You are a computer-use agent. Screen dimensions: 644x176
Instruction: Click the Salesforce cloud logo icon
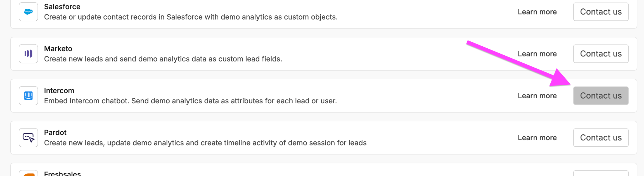coord(29,12)
